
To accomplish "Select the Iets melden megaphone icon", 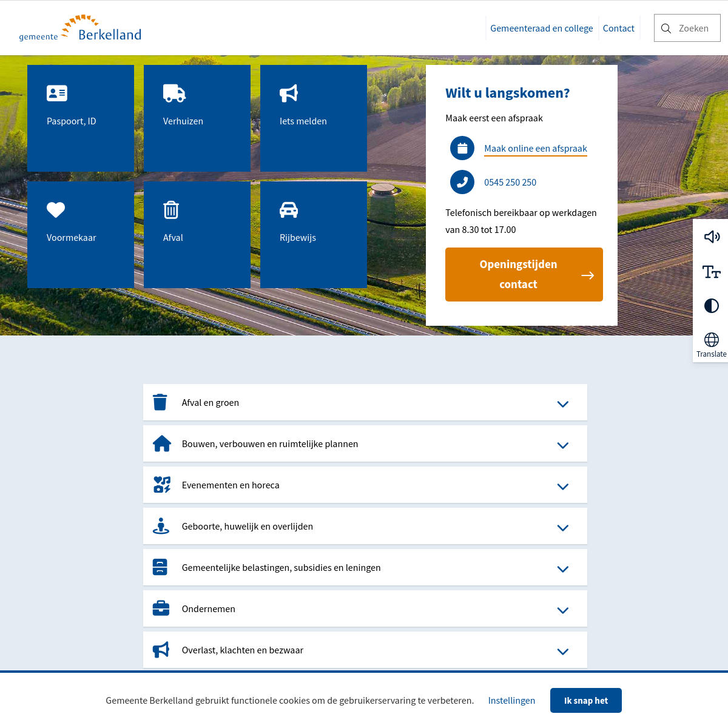I will coord(289,93).
